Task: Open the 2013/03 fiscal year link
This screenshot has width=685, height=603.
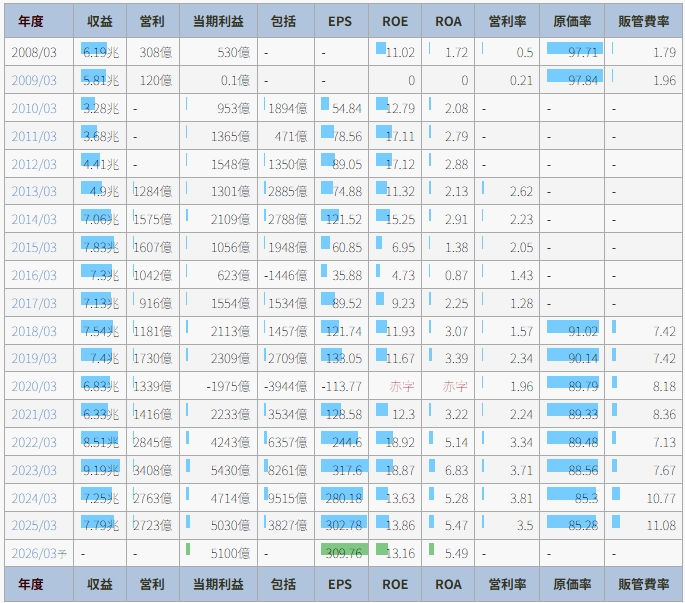Action: [34, 192]
